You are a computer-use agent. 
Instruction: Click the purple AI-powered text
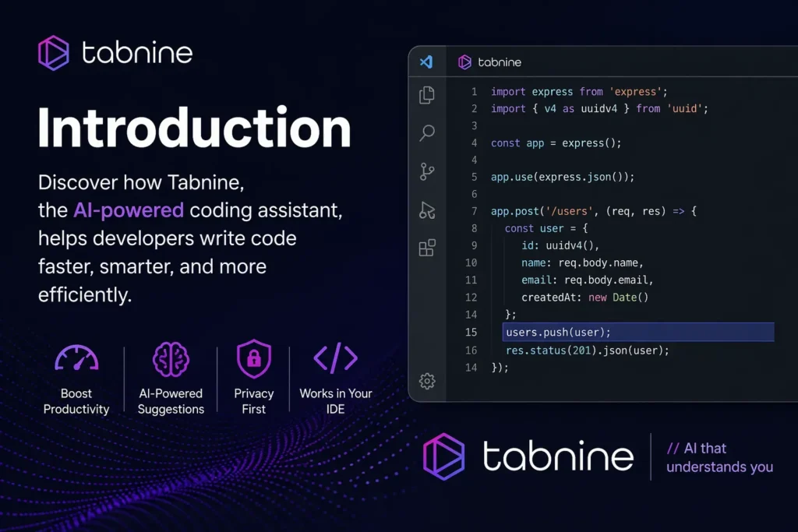click(129, 210)
